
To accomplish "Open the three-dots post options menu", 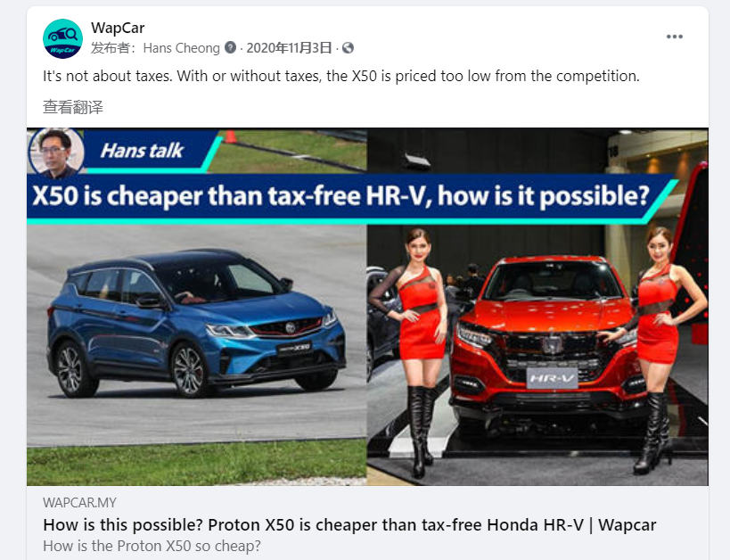I will [x=674, y=37].
